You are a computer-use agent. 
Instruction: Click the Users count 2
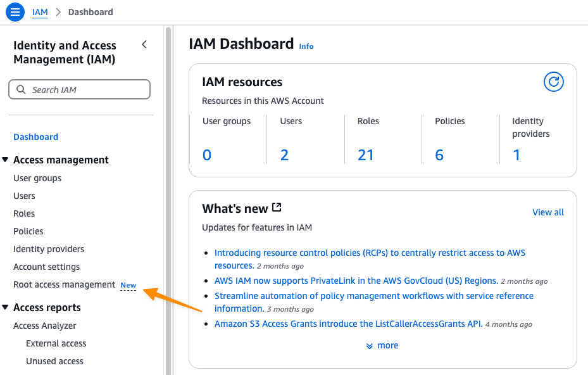point(284,155)
